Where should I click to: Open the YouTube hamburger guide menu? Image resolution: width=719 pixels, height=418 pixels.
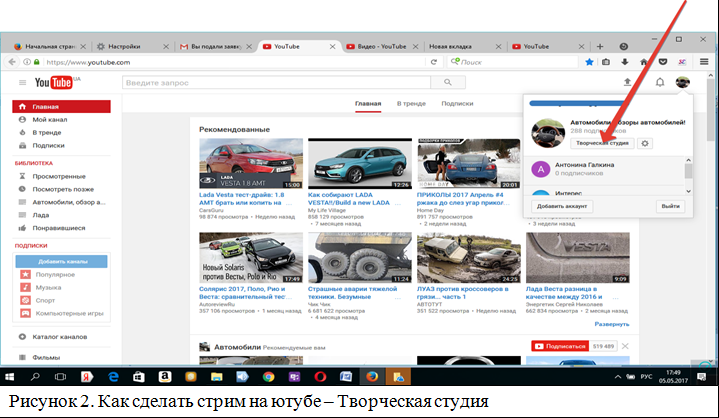[x=21, y=82]
